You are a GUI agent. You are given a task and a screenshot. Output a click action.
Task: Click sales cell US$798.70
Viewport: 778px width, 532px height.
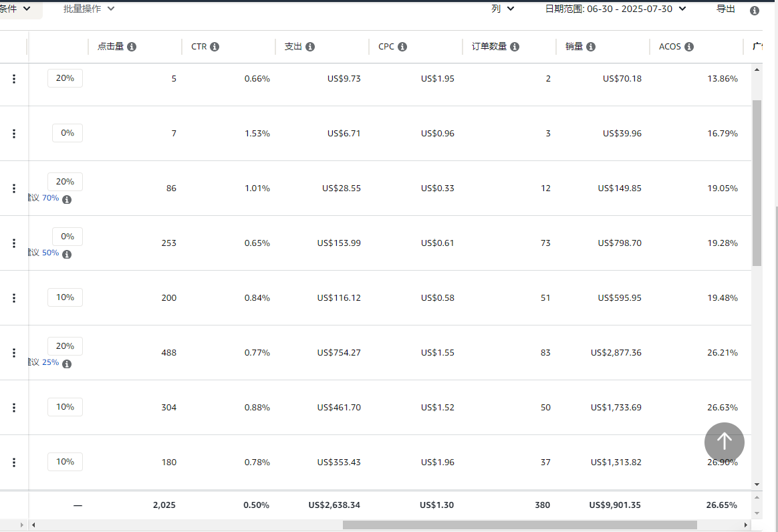(620, 243)
